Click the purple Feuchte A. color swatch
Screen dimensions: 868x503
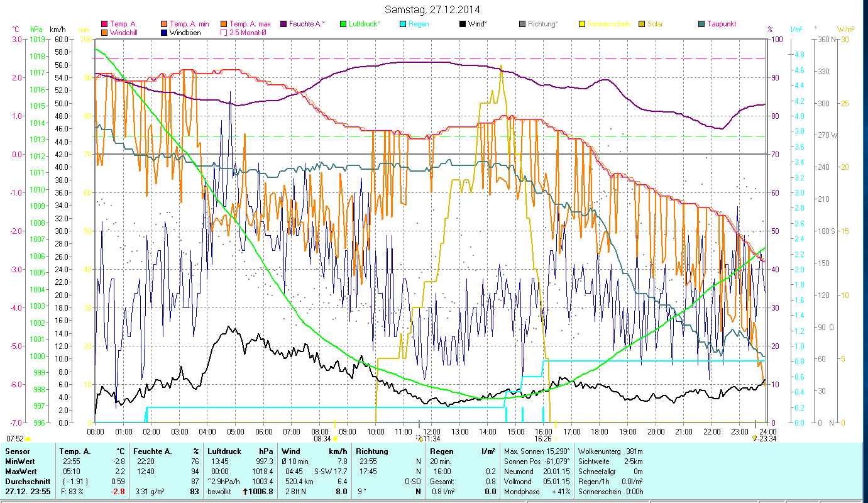click(x=284, y=24)
